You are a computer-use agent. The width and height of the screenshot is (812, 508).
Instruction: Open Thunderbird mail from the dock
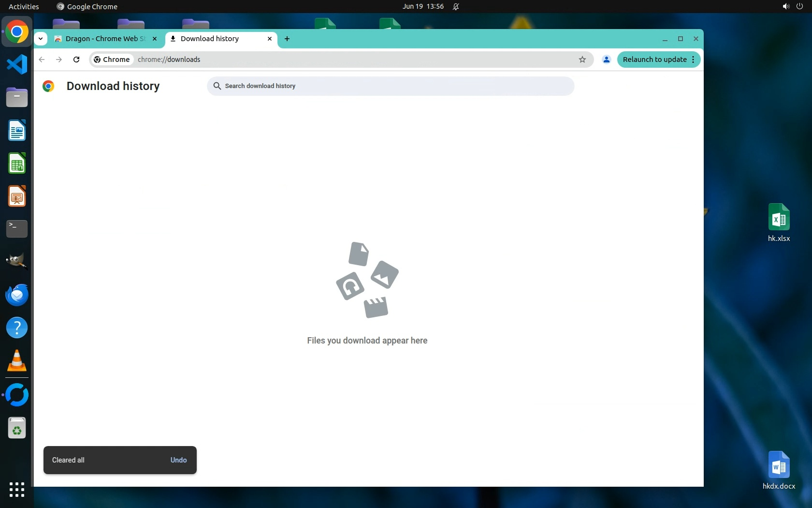click(x=17, y=295)
